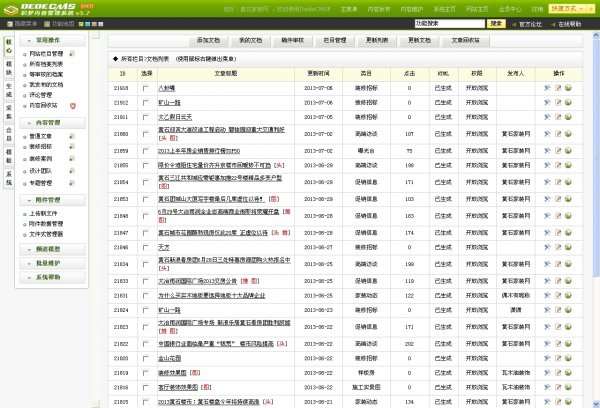The height and width of the screenshot is (408, 600).
Task: Click the 添加文档 button
Action: pyautogui.click(x=208, y=41)
